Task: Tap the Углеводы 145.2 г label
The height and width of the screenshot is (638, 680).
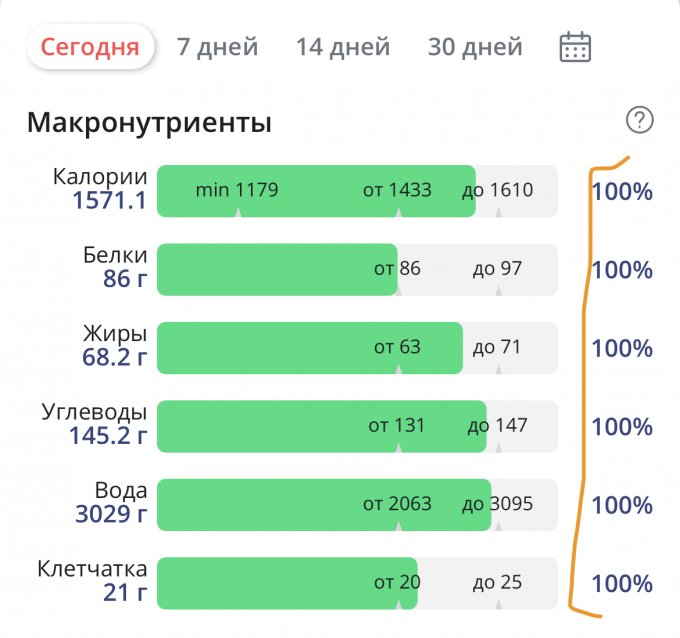Action: [x=108, y=424]
